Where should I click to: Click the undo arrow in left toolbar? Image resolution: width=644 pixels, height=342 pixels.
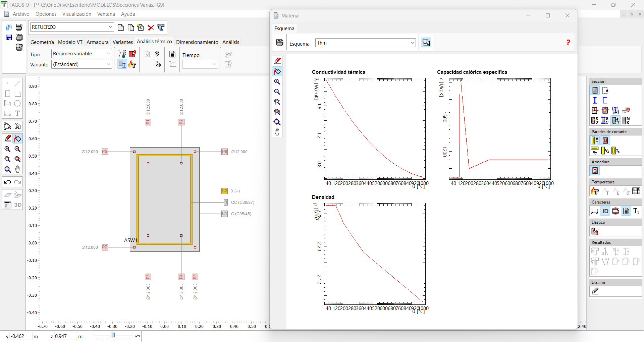pyautogui.click(x=7, y=182)
